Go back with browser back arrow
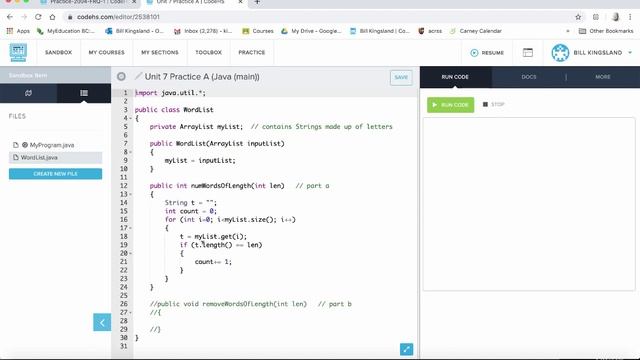640x360 pixels. (10, 17)
